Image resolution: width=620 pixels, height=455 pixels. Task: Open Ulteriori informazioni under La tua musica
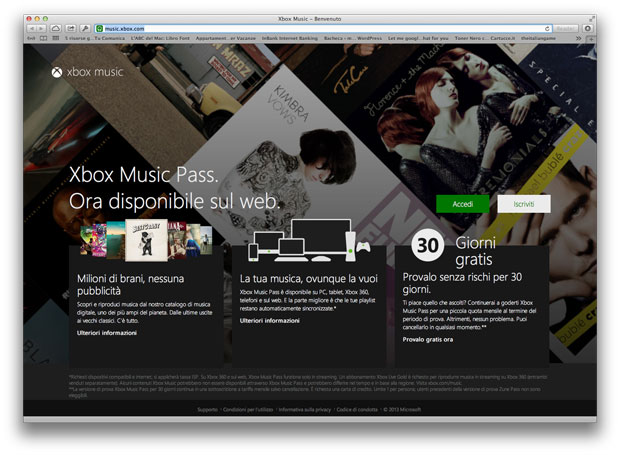[270, 321]
